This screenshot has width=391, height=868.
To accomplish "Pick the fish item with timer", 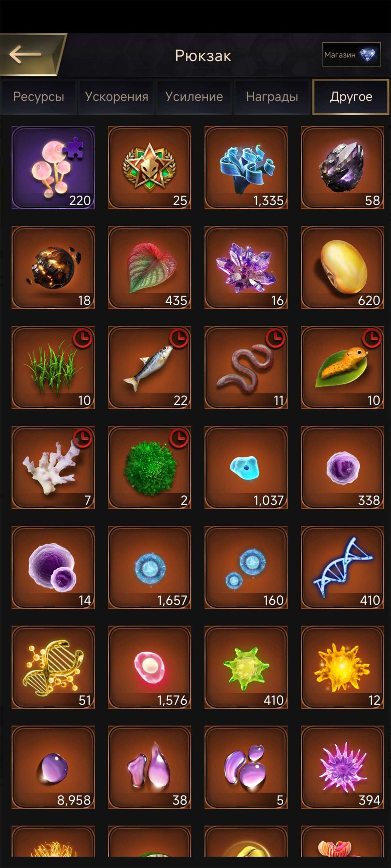I will pos(150,367).
